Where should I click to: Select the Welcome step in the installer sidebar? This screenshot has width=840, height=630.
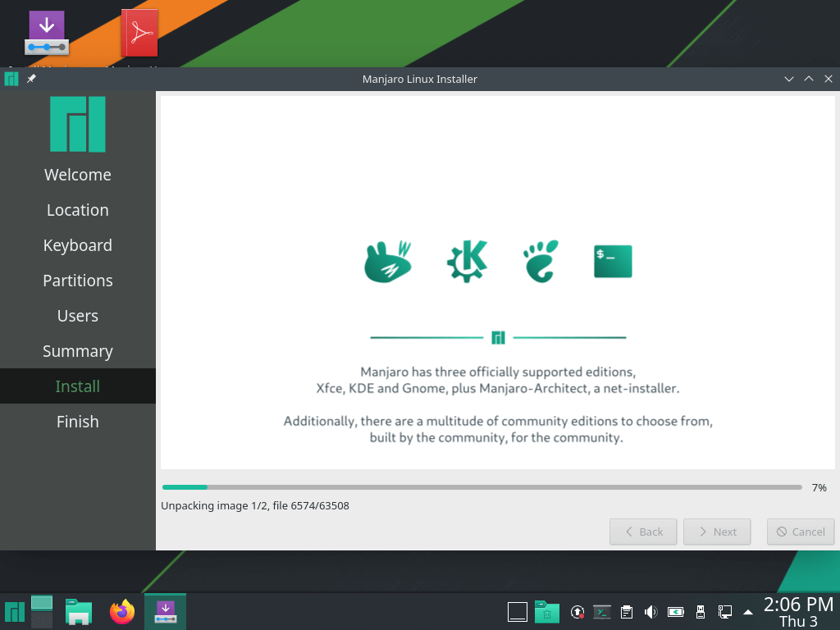[77, 174]
